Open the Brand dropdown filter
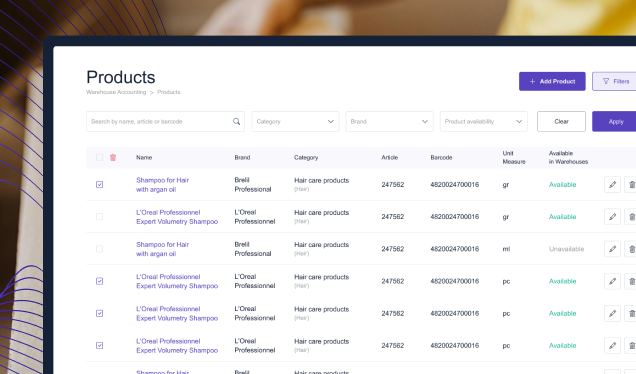The height and width of the screenshot is (374, 636). coord(389,121)
